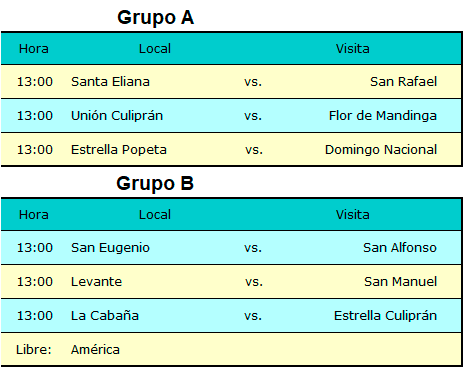Click the Grupo B heading
Screen dimensions: 463x367
point(155,183)
